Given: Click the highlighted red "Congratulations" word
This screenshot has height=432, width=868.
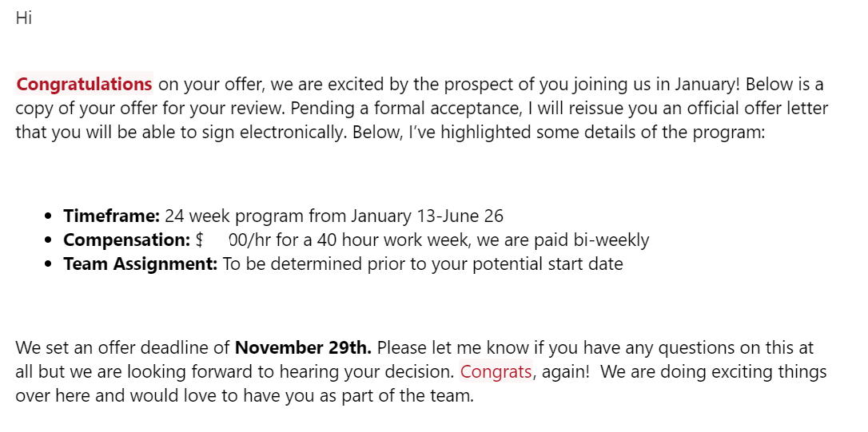Looking at the screenshot, I should click(x=84, y=84).
